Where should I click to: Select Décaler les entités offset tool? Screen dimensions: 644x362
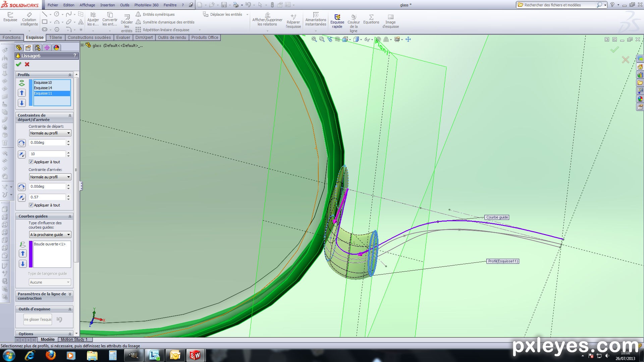(x=127, y=23)
